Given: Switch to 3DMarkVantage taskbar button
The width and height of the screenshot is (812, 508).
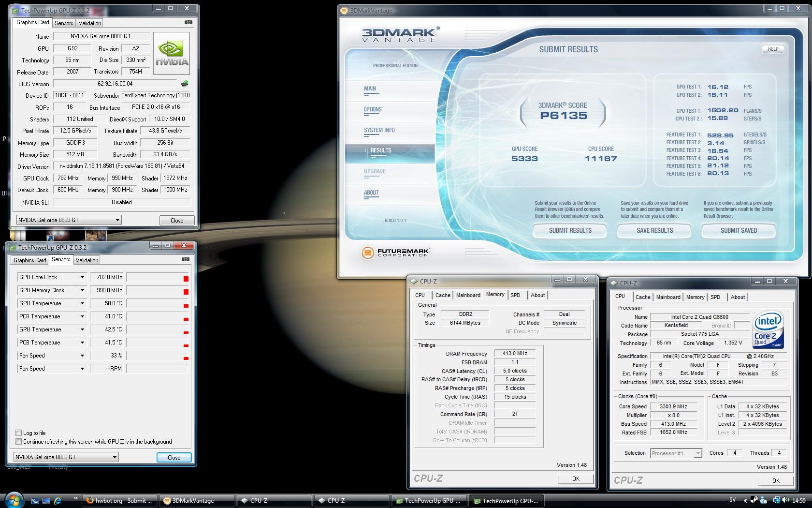Looking at the screenshot, I should pyautogui.click(x=198, y=501).
